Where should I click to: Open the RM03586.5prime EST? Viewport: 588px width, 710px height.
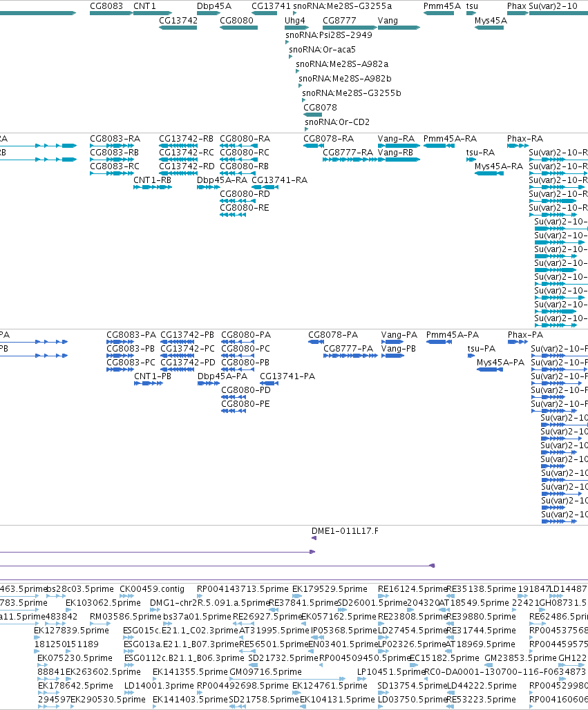click(100, 624)
